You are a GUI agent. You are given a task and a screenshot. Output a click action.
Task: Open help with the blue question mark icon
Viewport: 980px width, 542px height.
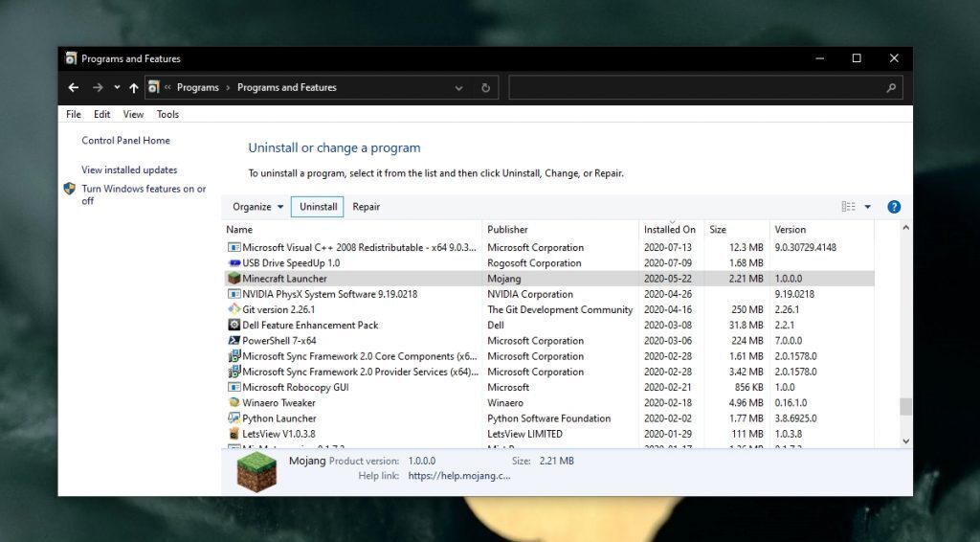click(x=894, y=207)
